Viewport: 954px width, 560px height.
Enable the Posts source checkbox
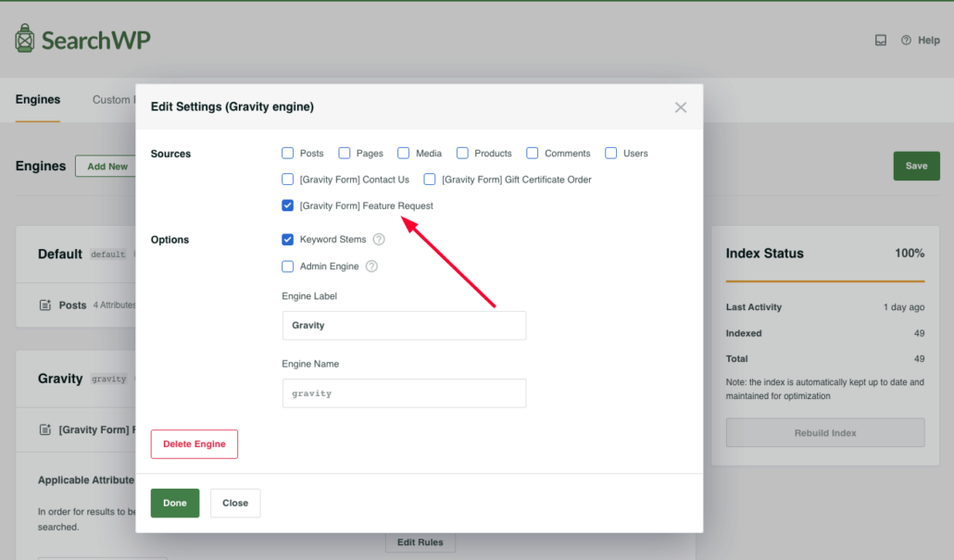pos(287,154)
